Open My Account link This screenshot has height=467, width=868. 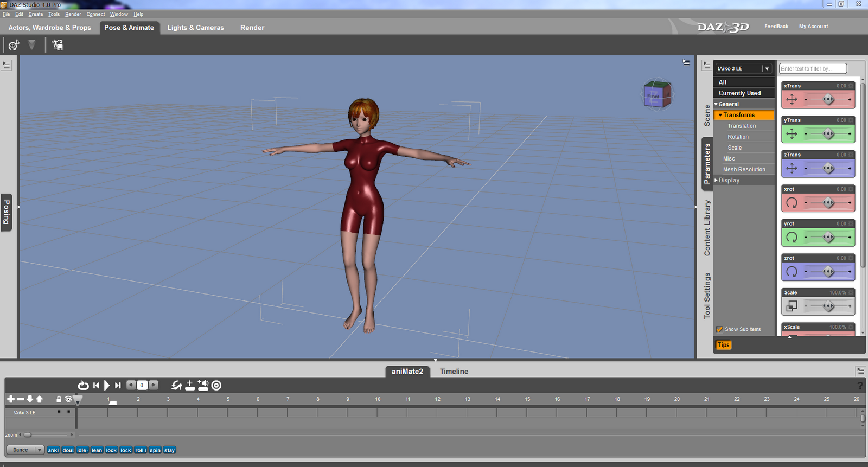(x=813, y=27)
